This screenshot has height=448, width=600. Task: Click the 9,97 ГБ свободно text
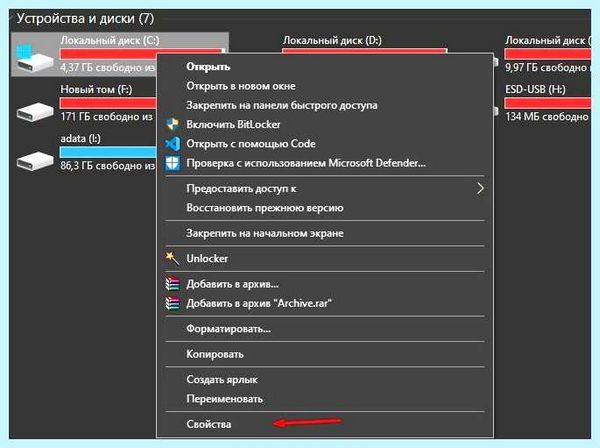548,68
